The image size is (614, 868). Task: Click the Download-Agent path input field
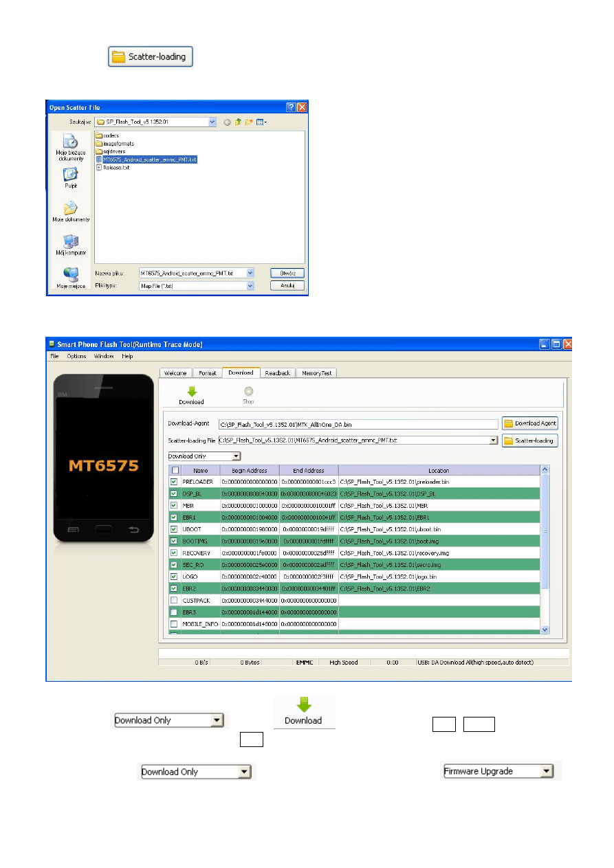tap(358, 424)
